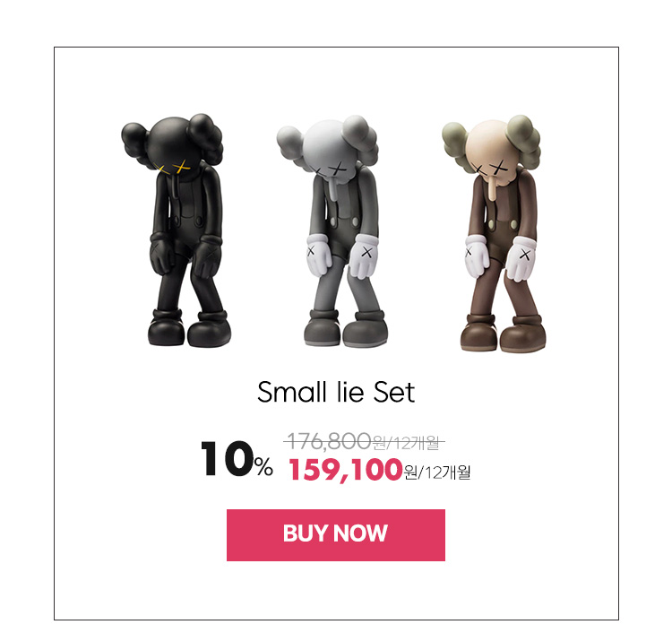
Task: Click the struck-through 원/12개월 period text
Action: coord(406,443)
